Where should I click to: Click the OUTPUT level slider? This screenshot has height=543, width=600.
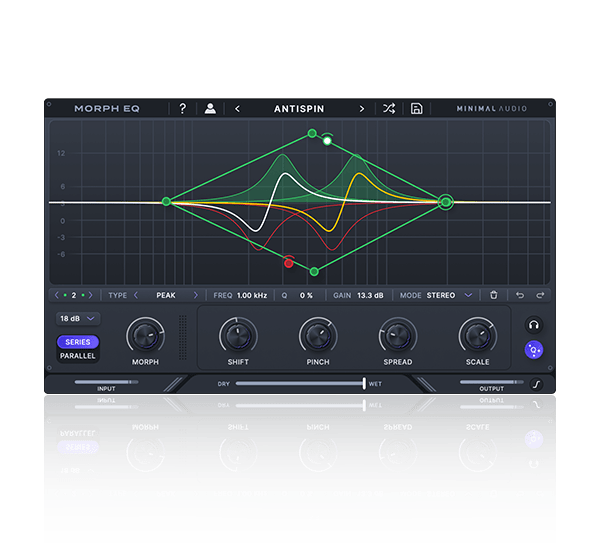click(x=492, y=382)
